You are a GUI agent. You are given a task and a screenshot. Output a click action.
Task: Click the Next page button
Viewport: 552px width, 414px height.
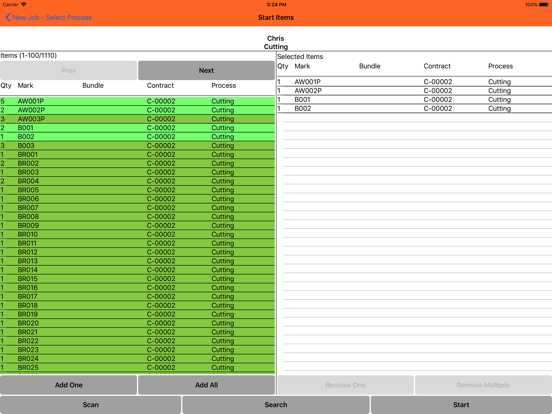[x=206, y=70]
